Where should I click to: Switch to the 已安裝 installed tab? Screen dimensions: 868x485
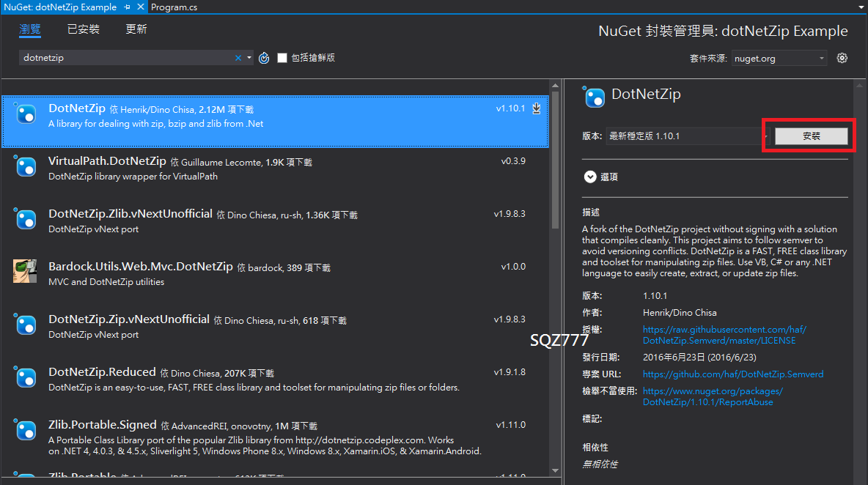83,29
